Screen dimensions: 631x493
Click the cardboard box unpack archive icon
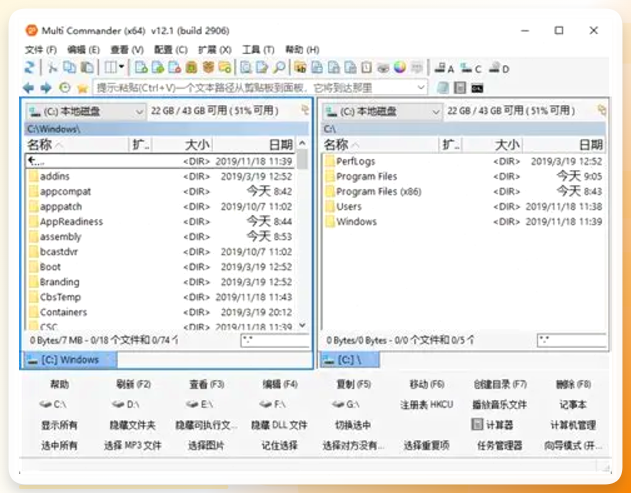point(208,67)
